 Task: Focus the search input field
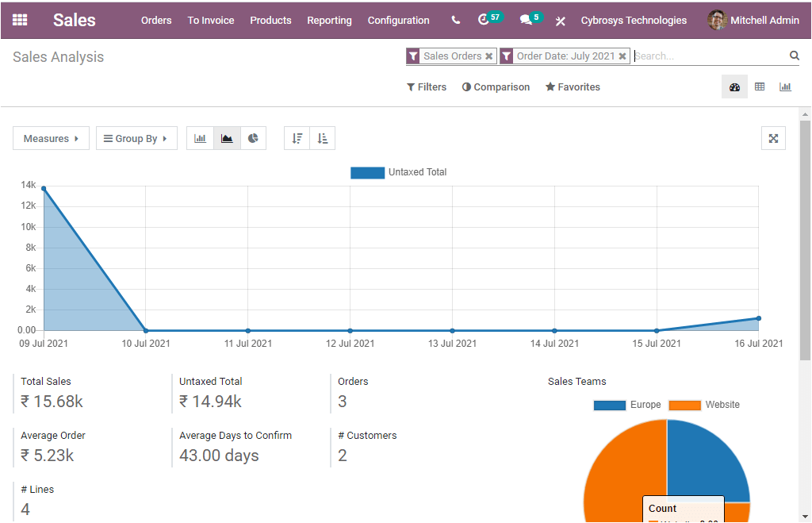click(710, 56)
